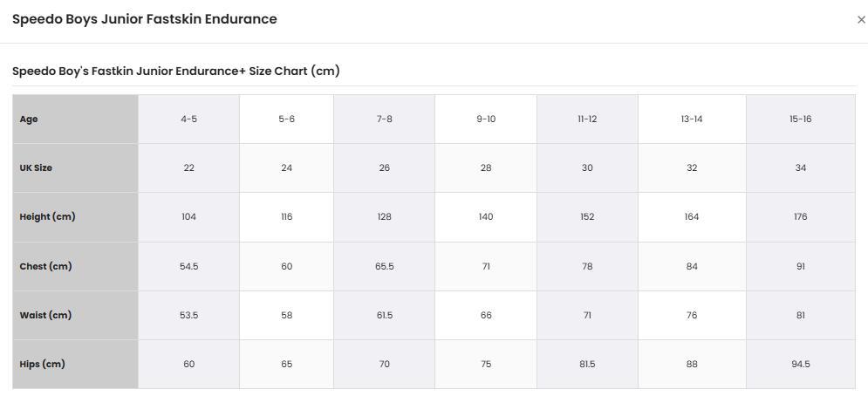
Task: Click the 15-16 age column cell
Action: tap(801, 119)
